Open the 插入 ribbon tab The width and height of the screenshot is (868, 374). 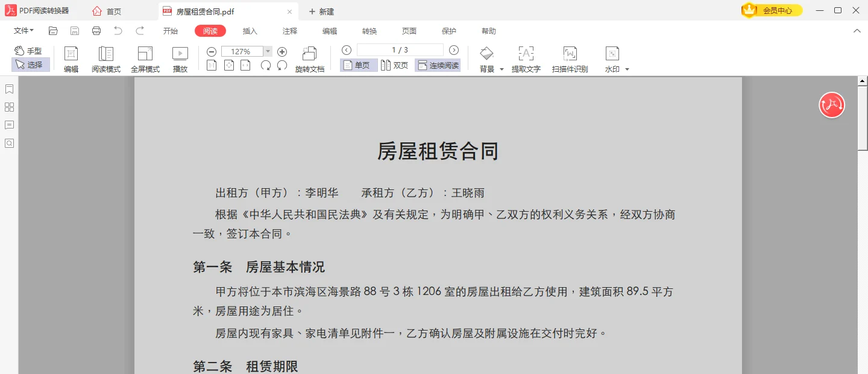click(x=250, y=31)
